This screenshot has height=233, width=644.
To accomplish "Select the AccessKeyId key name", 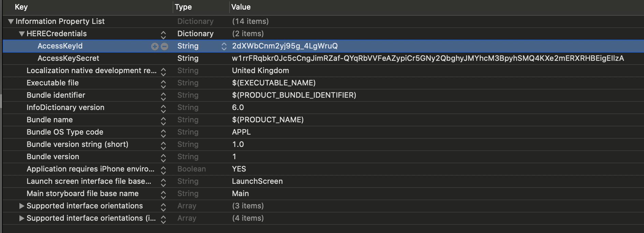I will tap(60, 46).
